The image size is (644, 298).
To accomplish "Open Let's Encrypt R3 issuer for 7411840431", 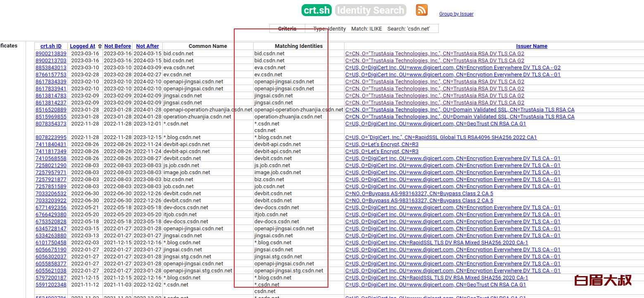I will 382,144.
